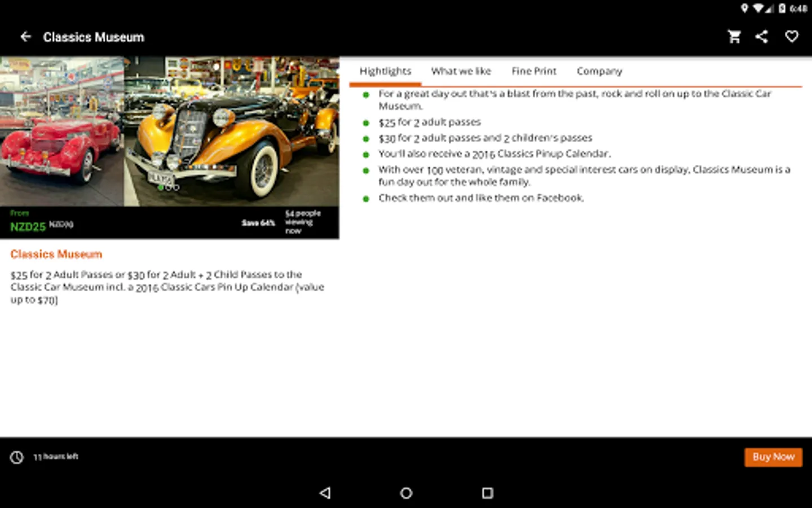The image size is (812, 508).
Task: Select the '$25 for 2 adult passes' bullet
Action: [430, 122]
